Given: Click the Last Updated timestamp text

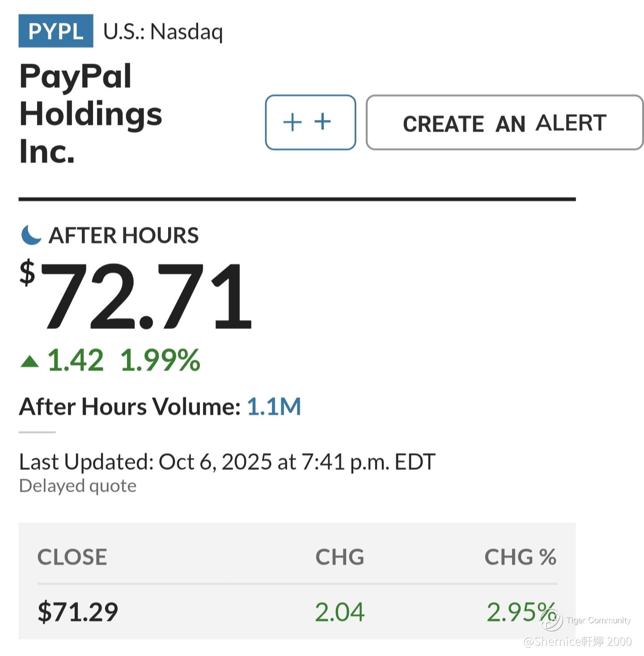Looking at the screenshot, I should [x=227, y=462].
